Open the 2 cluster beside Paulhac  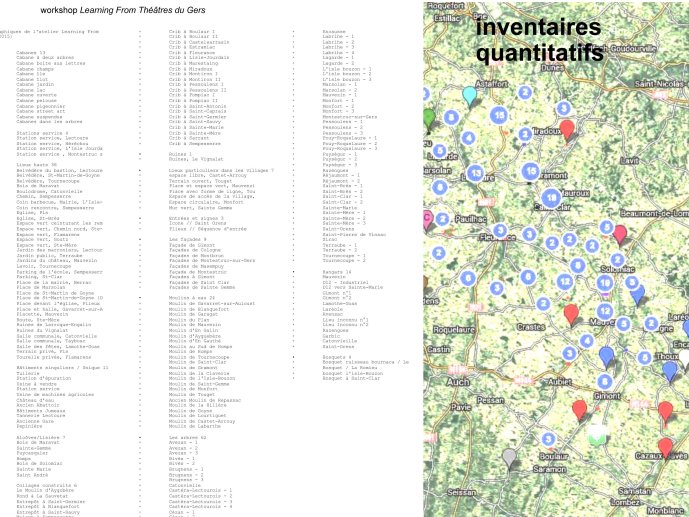442,219
